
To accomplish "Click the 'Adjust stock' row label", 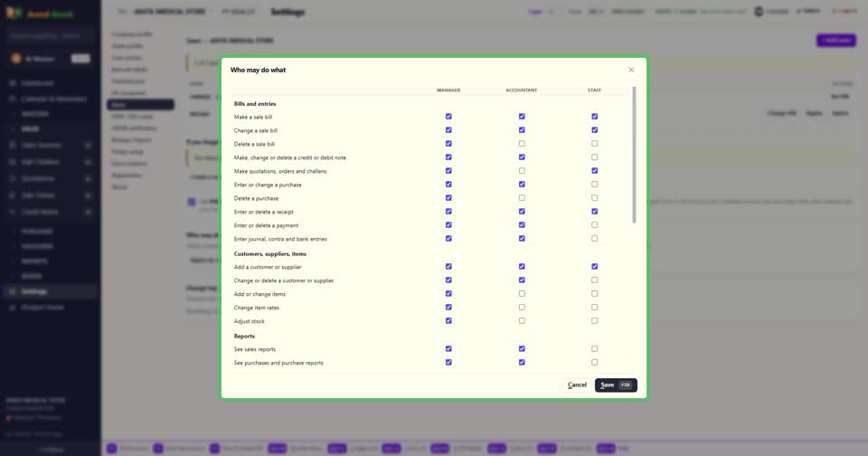I will coord(250,321).
